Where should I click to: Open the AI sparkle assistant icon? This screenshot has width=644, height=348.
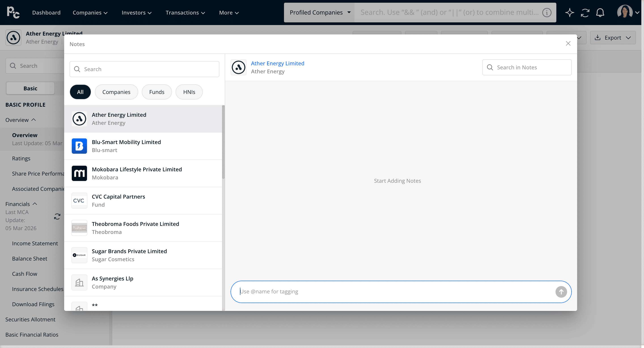pos(570,13)
